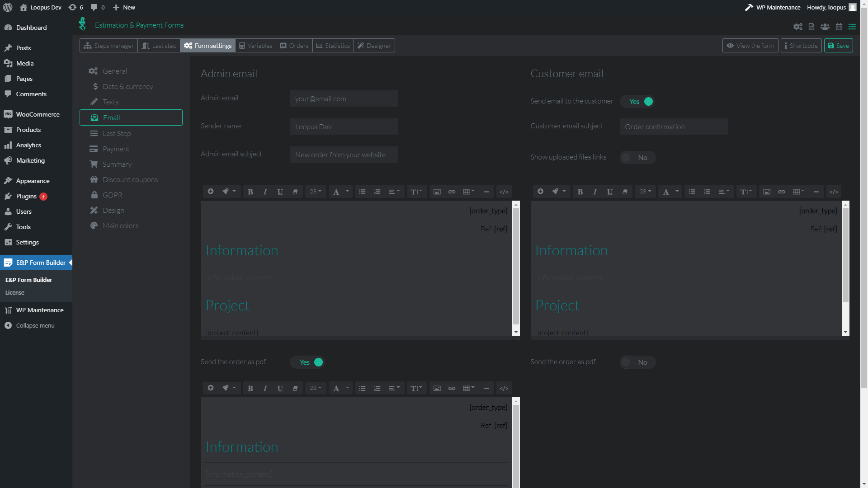This screenshot has width=868, height=488.
Task: Click the calendar icon in the top right
Action: [x=839, y=27]
